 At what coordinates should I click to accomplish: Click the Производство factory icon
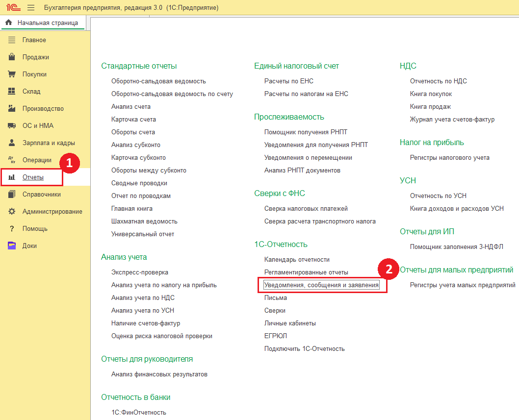coord(12,108)
